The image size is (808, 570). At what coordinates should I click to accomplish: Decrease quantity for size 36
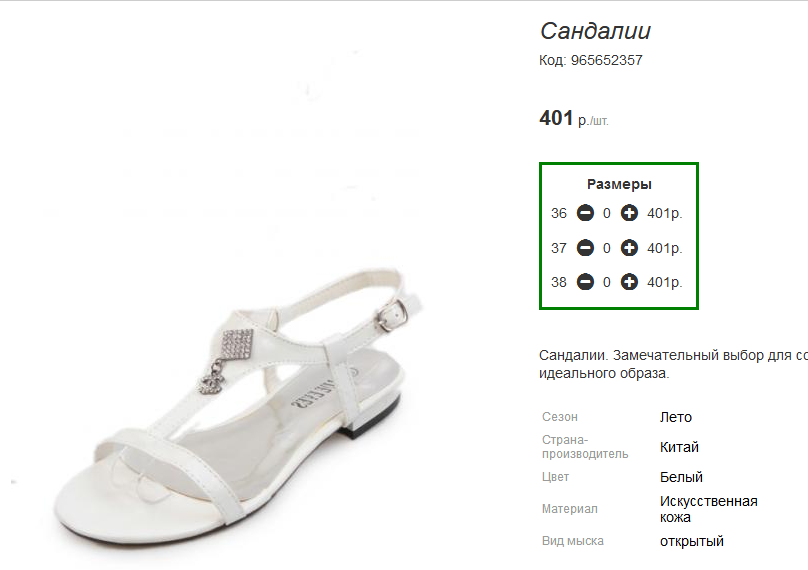coord(585,213)
